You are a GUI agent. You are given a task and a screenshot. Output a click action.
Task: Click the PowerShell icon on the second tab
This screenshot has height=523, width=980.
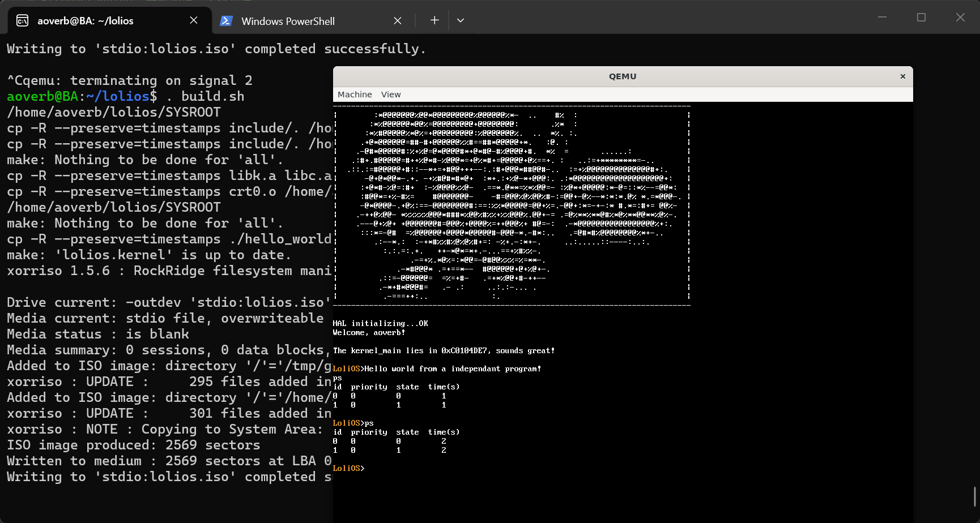[226, 21]
